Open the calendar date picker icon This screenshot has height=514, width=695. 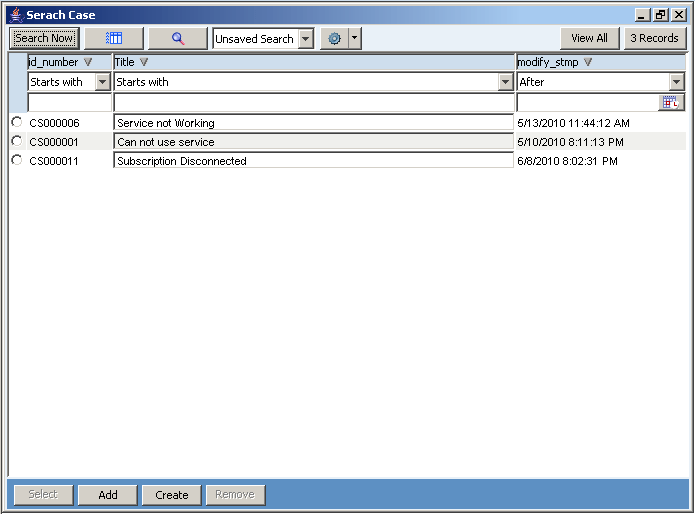(x=672, y=102)
